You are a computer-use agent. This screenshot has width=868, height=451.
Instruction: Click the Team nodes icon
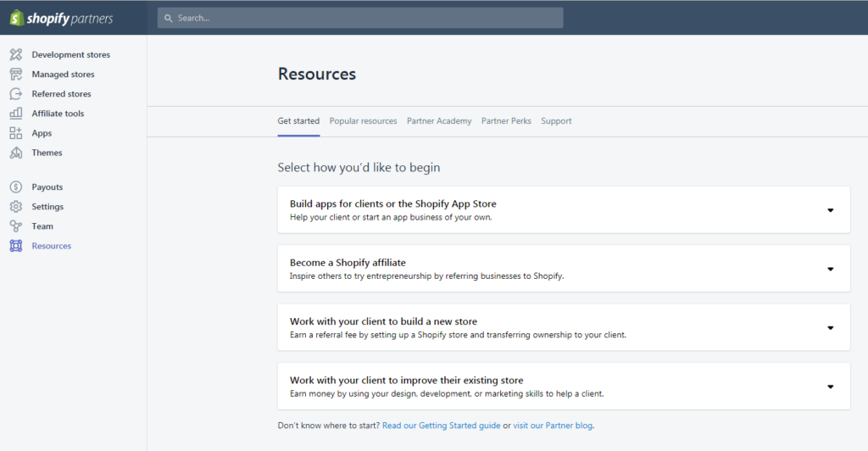(x=16, y=226)
